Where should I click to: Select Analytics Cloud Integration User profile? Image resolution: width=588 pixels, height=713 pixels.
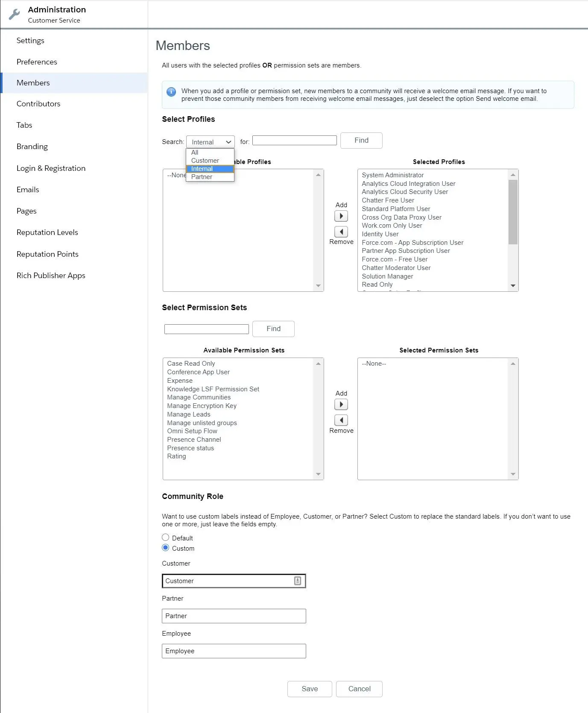408,184
